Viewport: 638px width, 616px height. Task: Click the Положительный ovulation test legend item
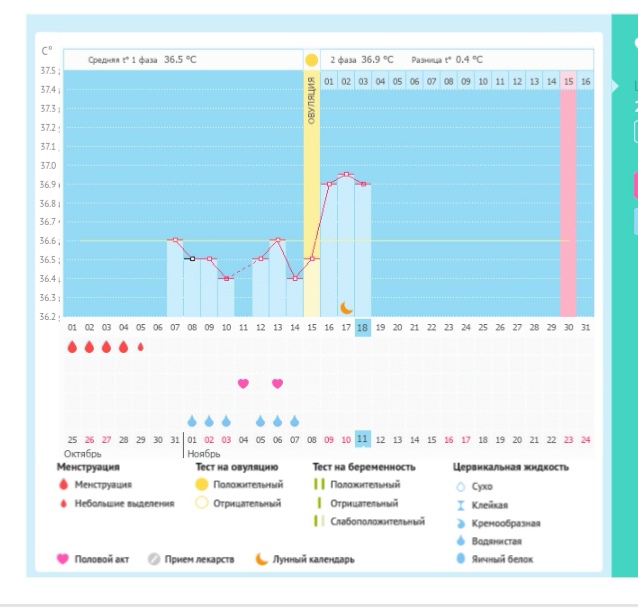(x=240, y=485)
